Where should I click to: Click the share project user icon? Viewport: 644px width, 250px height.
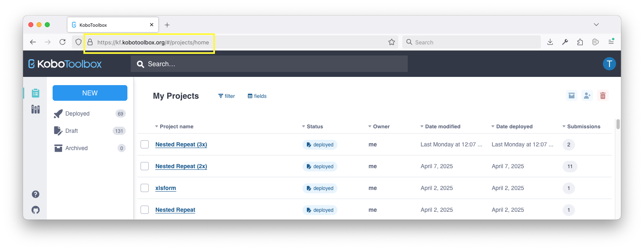[x=587, y=96]
